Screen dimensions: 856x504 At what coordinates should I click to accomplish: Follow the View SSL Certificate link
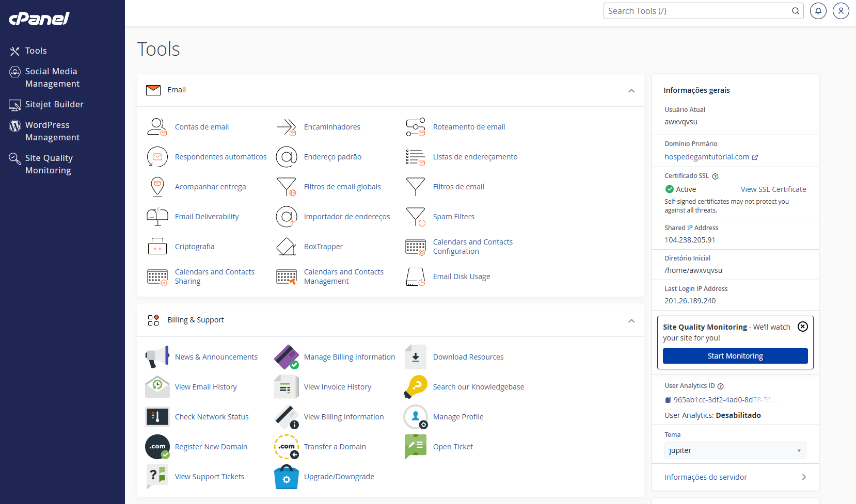coord(773,189)
